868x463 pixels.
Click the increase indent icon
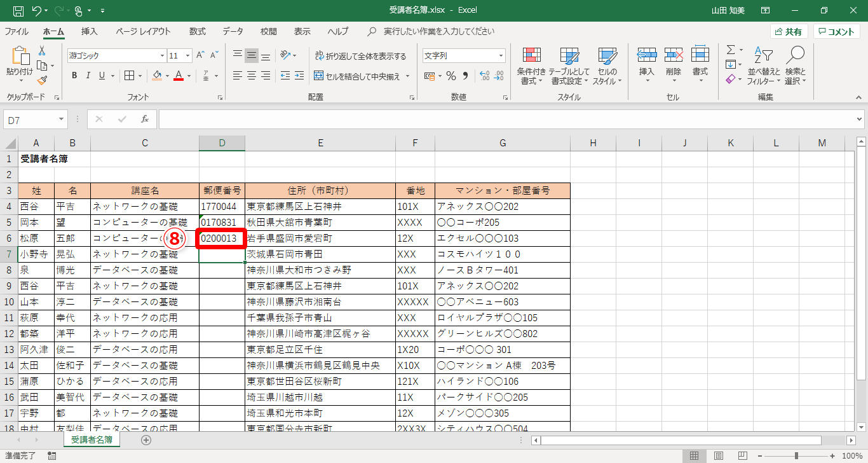pyautogui.click(x=301, y=76)
